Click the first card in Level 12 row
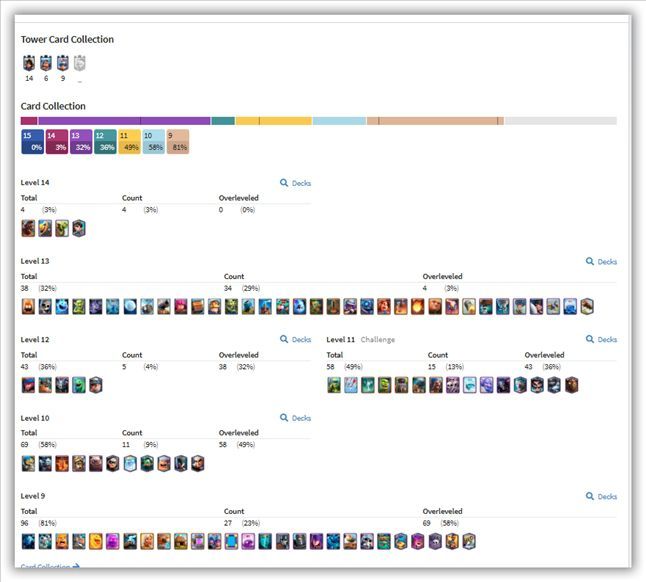Screen dimensions: 646x582 point(28,385)
